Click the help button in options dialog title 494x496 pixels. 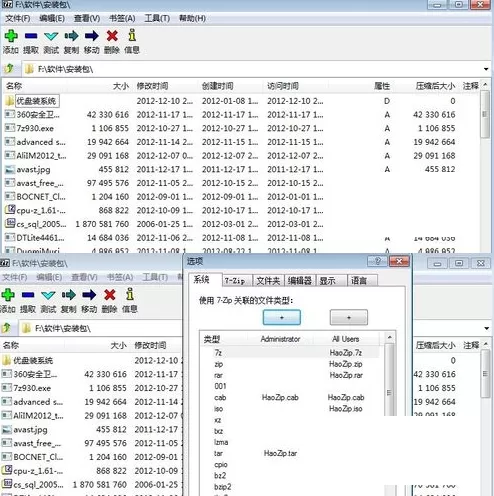(x=377, y=261)
